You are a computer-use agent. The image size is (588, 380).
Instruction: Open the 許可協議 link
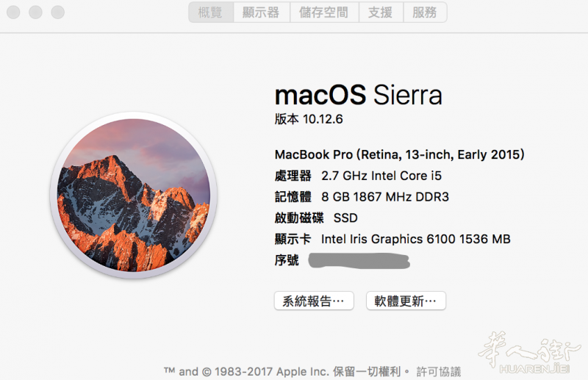click(x=438, y=372)
